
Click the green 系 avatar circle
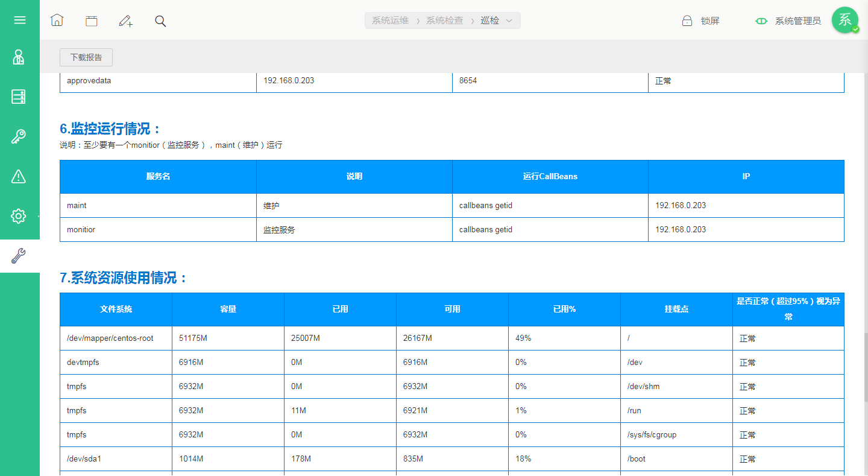[x=845, y=20]
